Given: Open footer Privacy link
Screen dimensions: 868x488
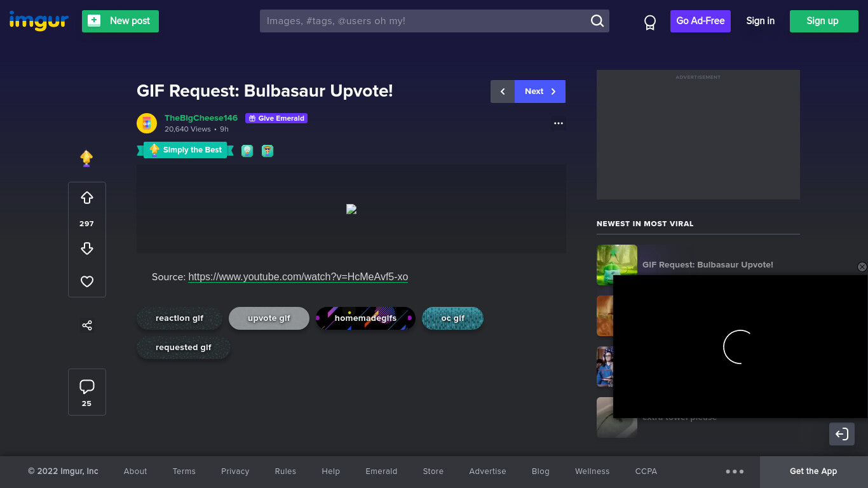Looking at the screenshot, I should 235,471.
